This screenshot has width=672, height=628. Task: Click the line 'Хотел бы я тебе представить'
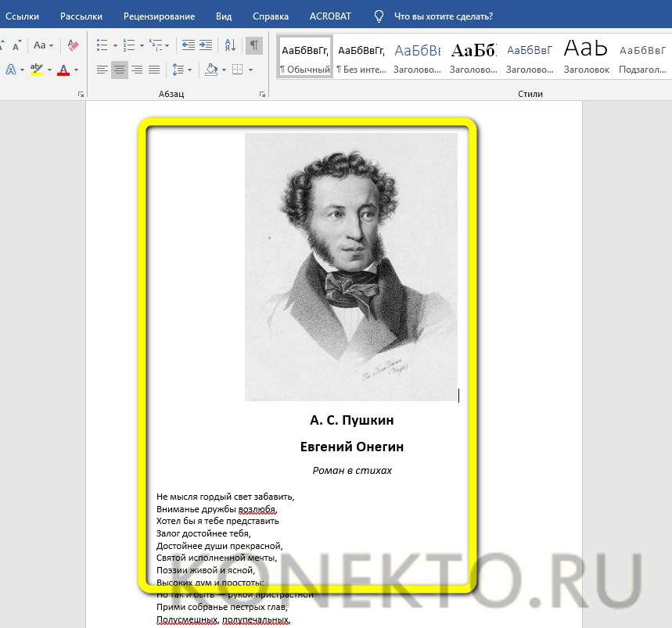[217, 522]
